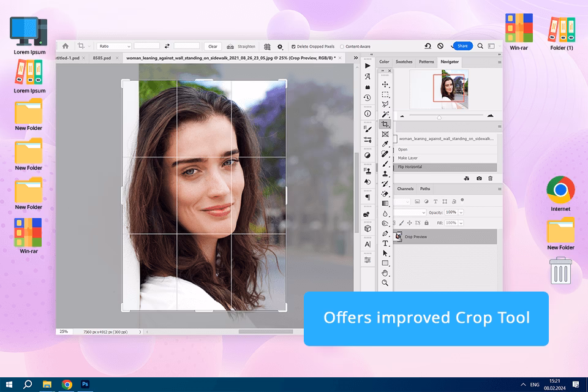Viewport: 588px width, 392px height.
Task: Click the trash icon in the History panel
Action: click(x=490, y=178)
